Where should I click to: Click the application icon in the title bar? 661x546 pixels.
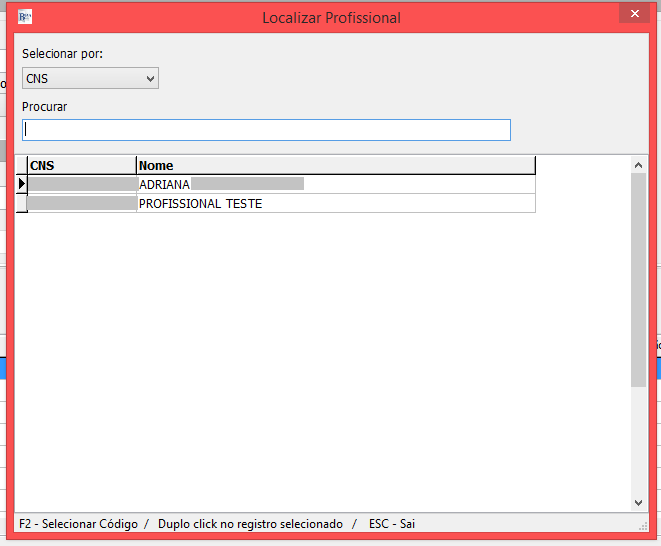tap(25, 17)
